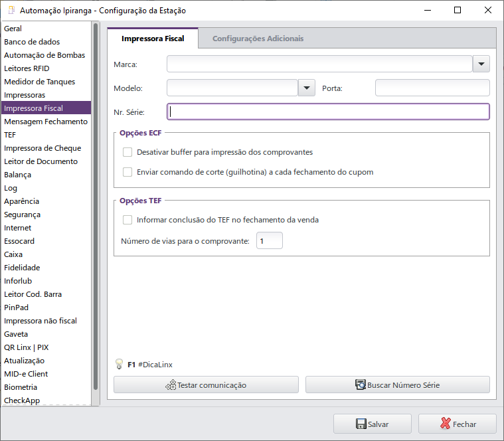
Task: Select TEF in the sidebar
Action: (46, 135)
